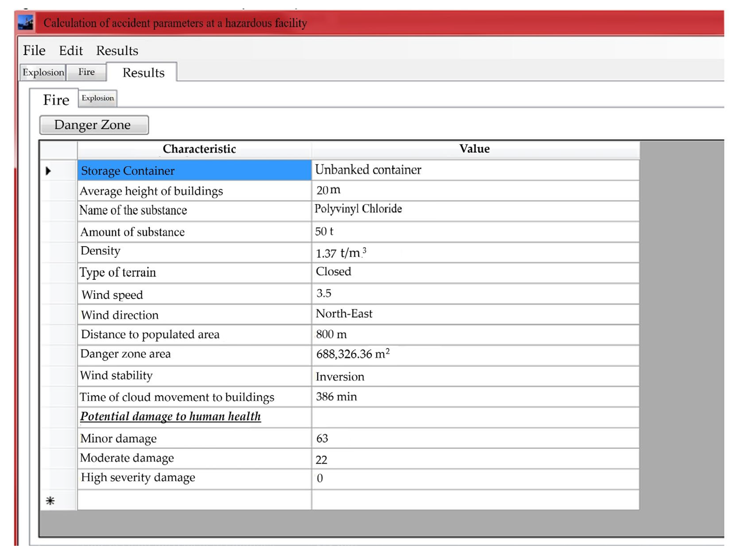Screen dimensions: 741x560
Task: Open the Edit menu
Action: tap(71, 51)
